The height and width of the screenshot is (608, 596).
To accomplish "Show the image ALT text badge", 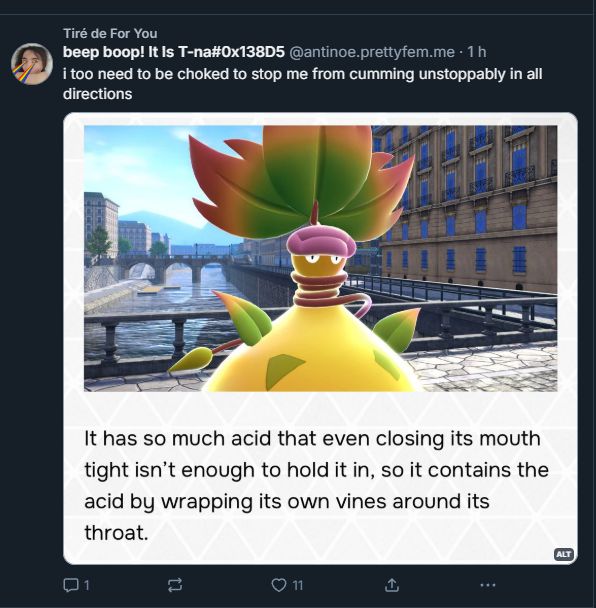I will pyautogui.click(x=563, y=554).
